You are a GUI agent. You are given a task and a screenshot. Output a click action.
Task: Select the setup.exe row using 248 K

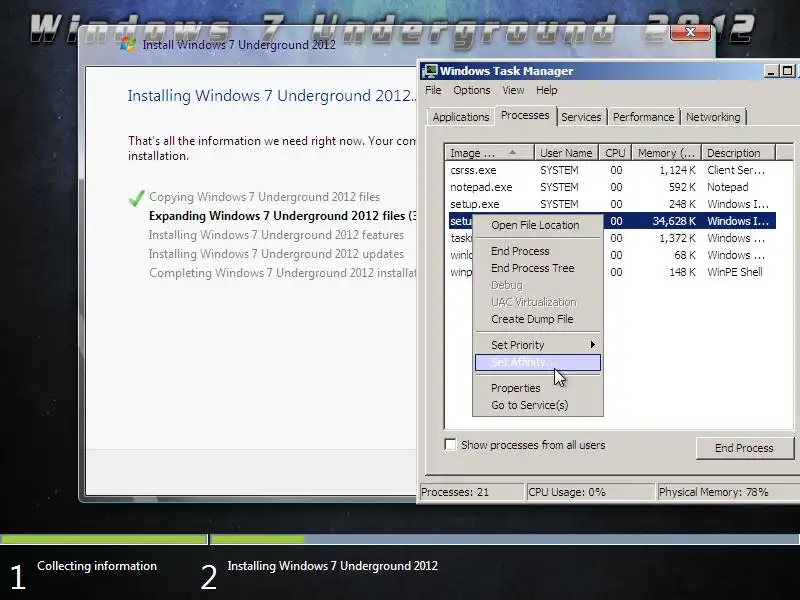610,204
